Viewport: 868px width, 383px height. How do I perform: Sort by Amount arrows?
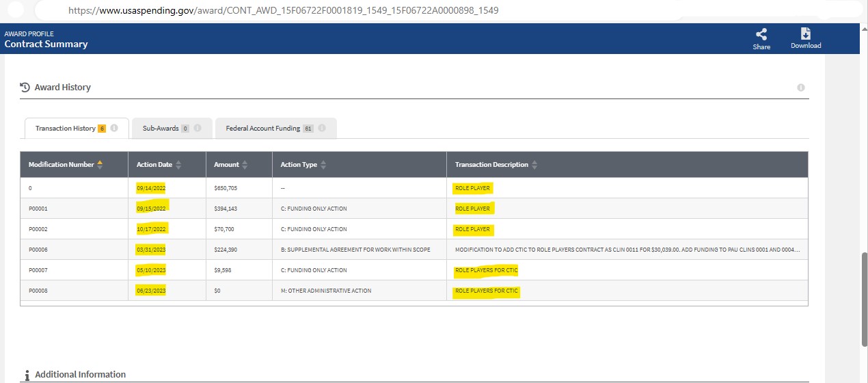coord(245,165)
